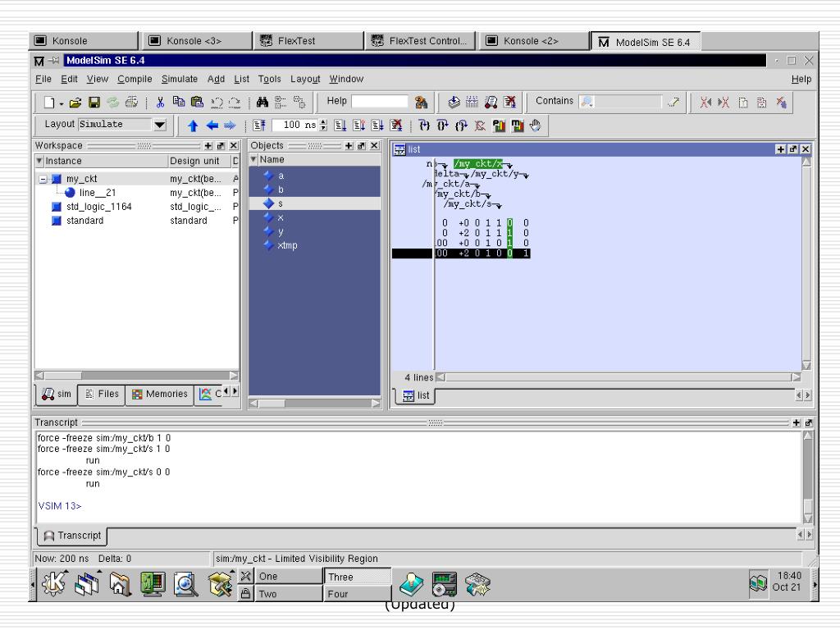Click the Open folder toolbar icon
This screenshot has width=840, height=630.
point(75,103)
